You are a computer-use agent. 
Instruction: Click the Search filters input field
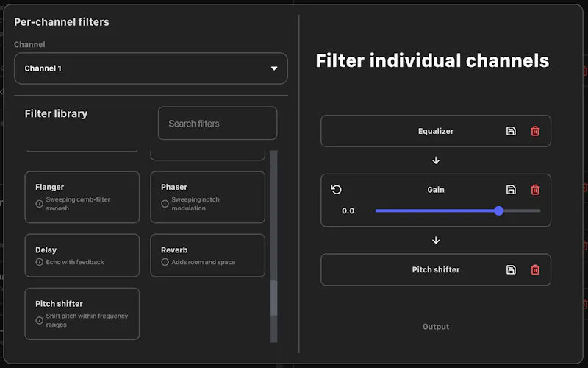(x=218, y=123)
